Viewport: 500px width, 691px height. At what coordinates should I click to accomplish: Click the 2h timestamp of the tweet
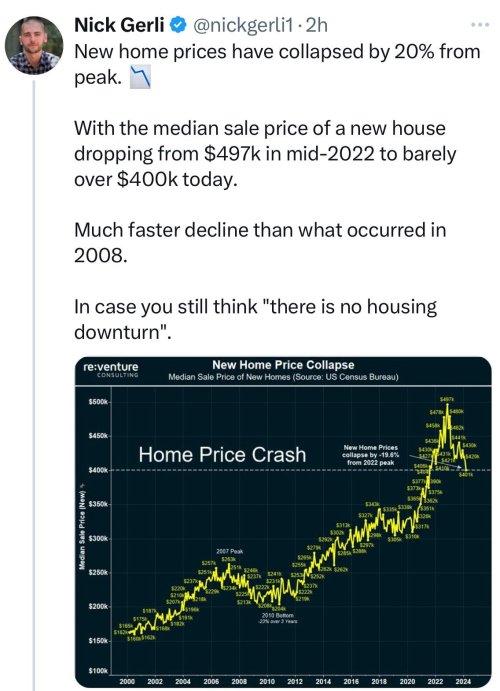[x=316, y=26]
